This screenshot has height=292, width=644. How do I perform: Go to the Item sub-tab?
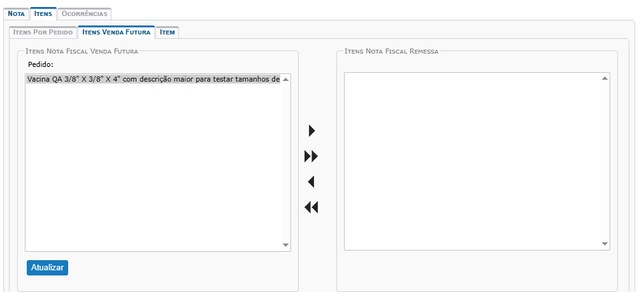coord(168,32)
